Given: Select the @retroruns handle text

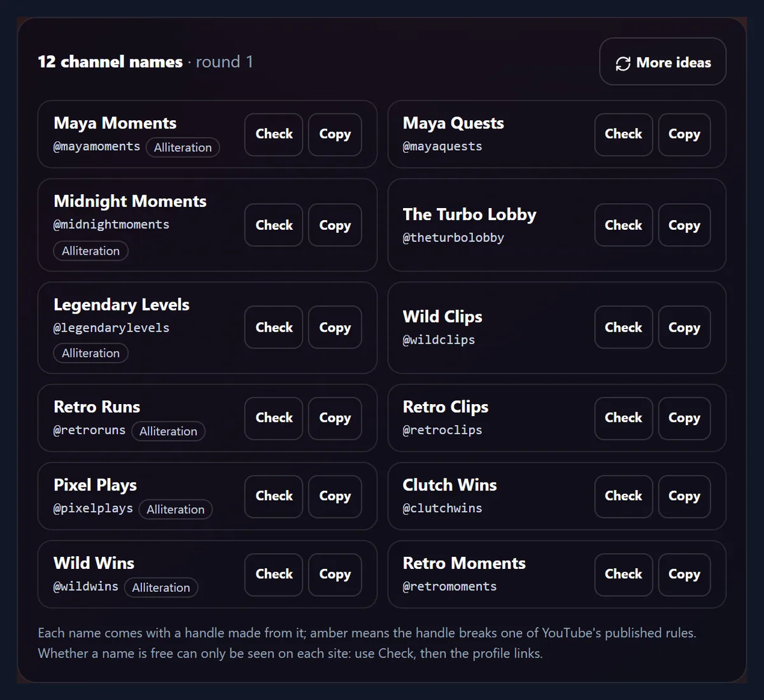Looking at the screenshot, I should click(90, 430).
